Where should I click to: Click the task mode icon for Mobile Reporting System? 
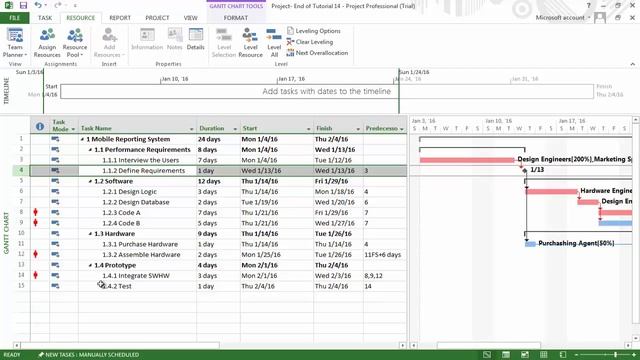tap(55, 139)
